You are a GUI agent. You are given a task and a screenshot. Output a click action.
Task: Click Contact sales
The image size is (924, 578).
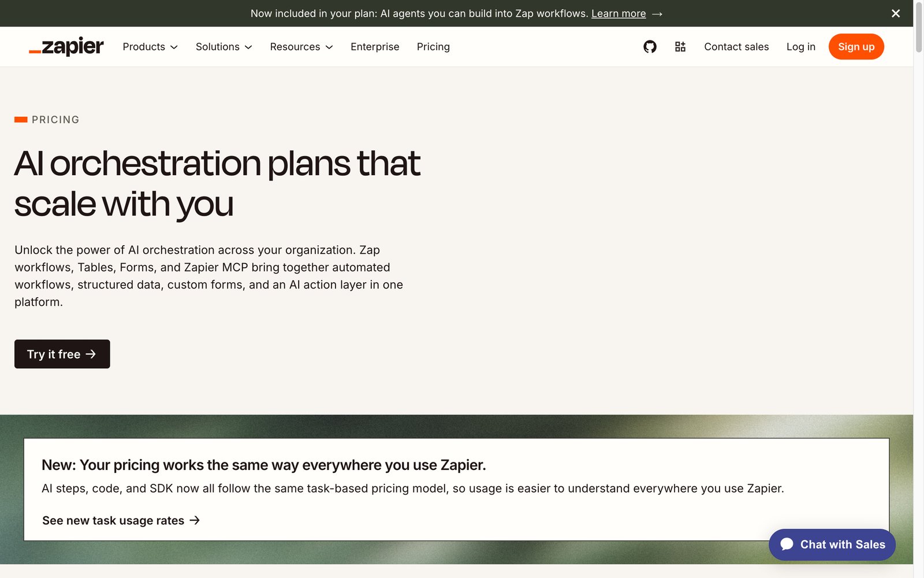click(736, 47)
